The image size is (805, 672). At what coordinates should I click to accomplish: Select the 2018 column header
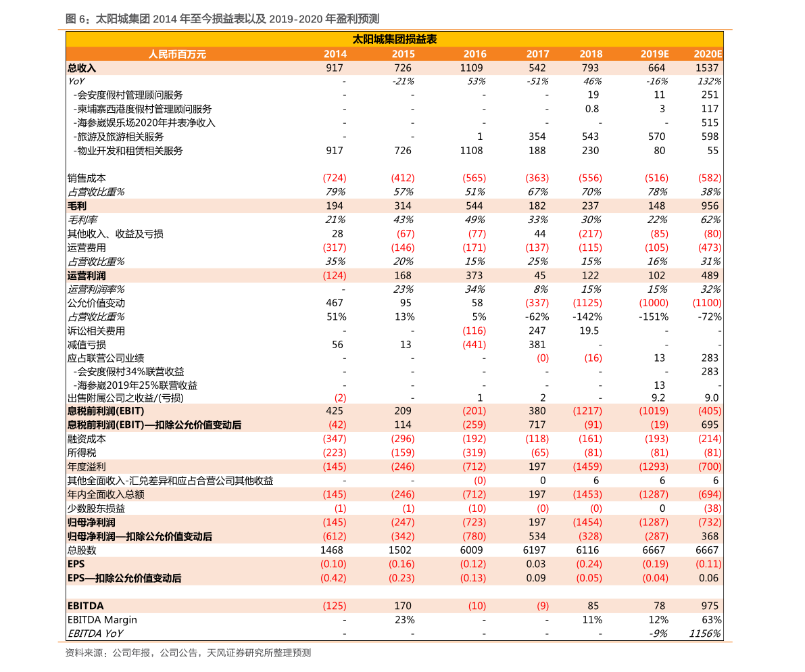tap(591, 54)
